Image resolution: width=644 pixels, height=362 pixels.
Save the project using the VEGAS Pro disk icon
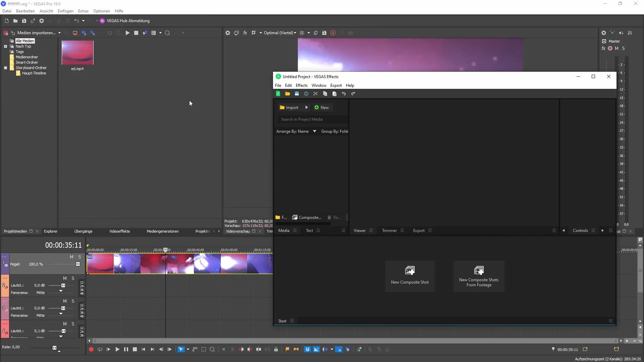(24, 21)
